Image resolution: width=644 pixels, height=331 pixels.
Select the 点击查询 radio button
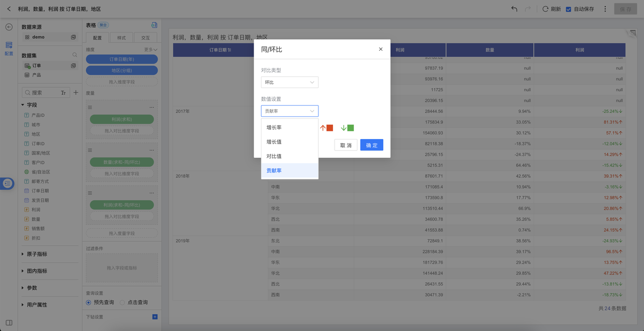pos(122,302)
